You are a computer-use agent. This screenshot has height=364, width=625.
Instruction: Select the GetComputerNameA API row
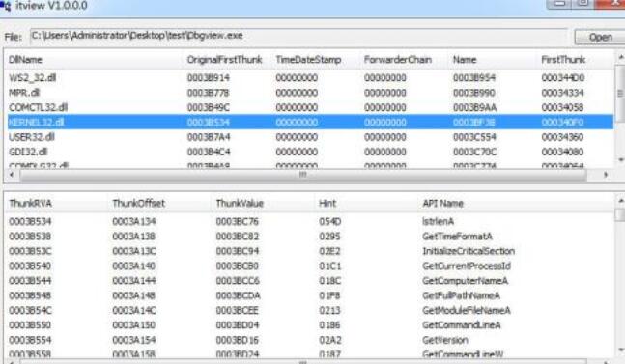point(310,281)
